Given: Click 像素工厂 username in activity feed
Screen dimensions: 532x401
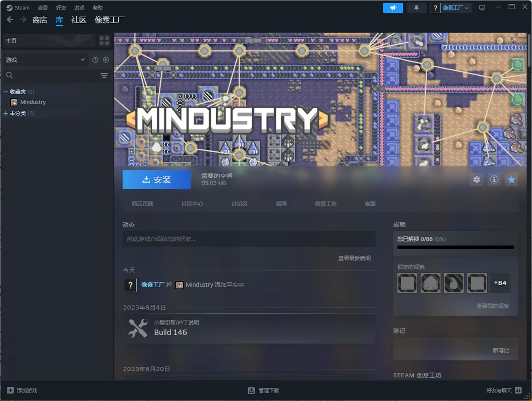Looking at the screenshot, I should 153,285.
